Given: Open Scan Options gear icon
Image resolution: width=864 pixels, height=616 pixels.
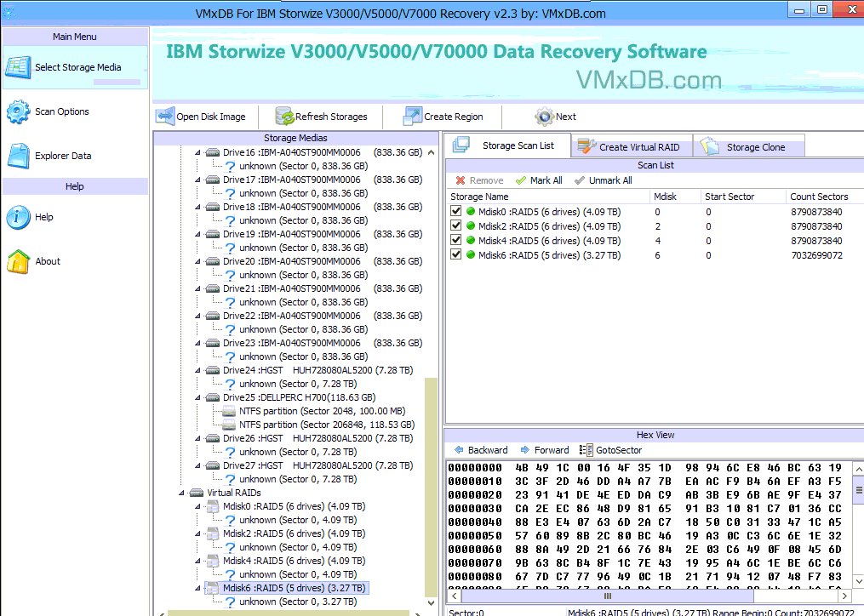Looking at the screenshot, I should [18, 111].
